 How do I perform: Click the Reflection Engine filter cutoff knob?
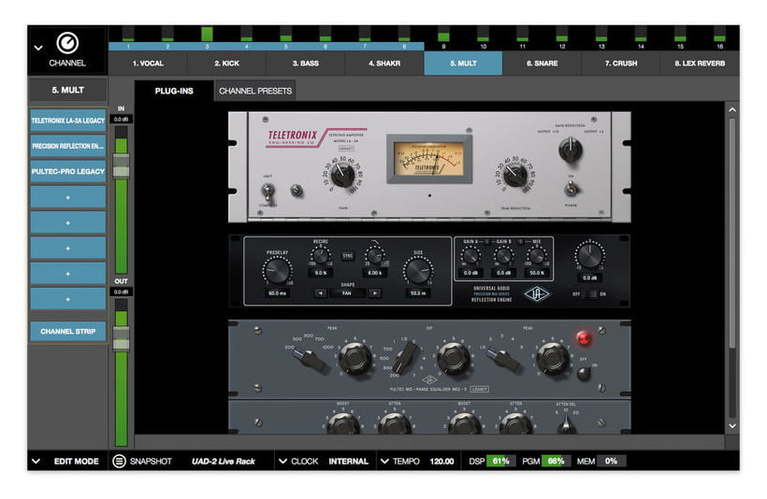coord(374,256)
